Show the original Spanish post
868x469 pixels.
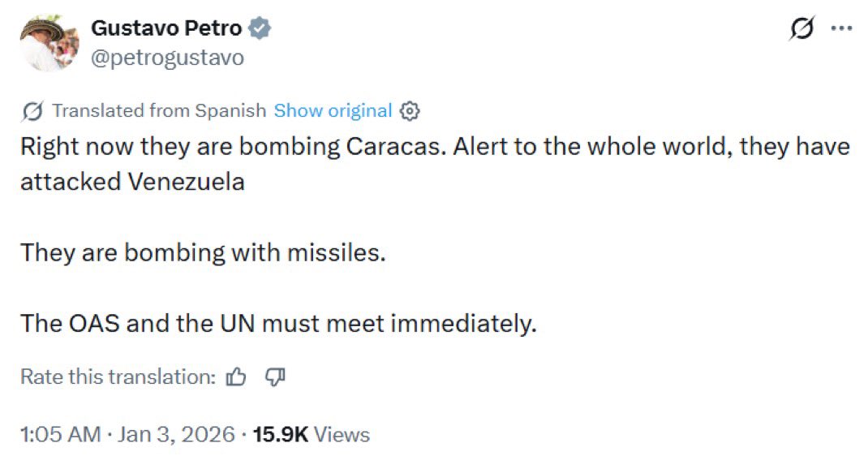[x=333, y=111]
